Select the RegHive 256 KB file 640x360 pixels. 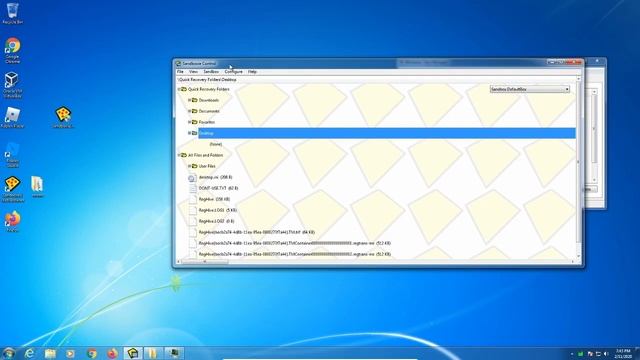tap(214, 199)
